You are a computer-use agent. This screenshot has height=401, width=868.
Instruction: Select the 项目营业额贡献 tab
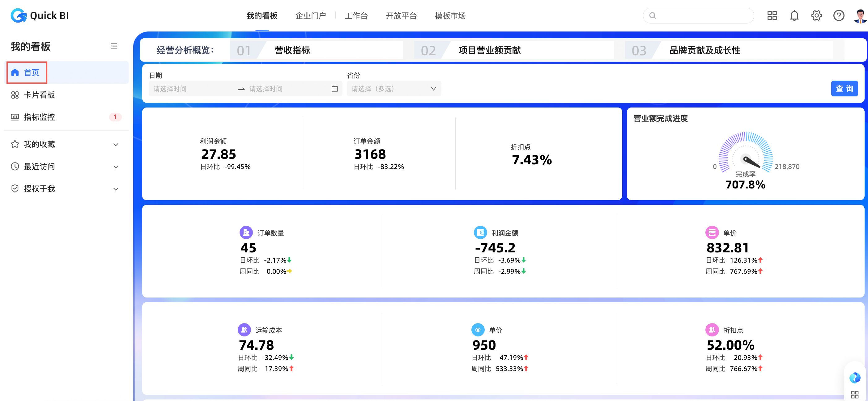[x=489, y=50]
